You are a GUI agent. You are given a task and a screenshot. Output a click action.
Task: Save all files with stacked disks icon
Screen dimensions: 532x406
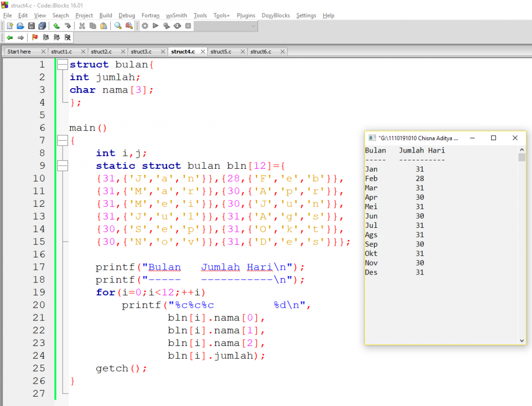[x=42, y=26]
